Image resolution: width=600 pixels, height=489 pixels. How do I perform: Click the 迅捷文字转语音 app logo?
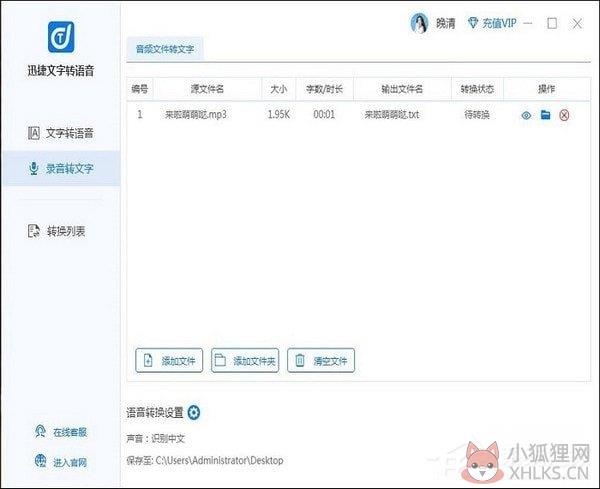pos(61,37)
